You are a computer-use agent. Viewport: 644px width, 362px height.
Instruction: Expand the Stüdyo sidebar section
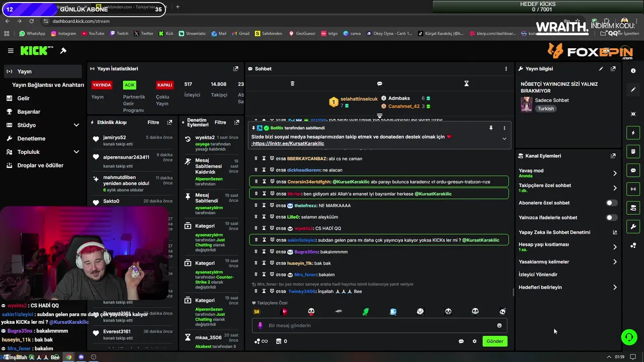pos(76,125)
